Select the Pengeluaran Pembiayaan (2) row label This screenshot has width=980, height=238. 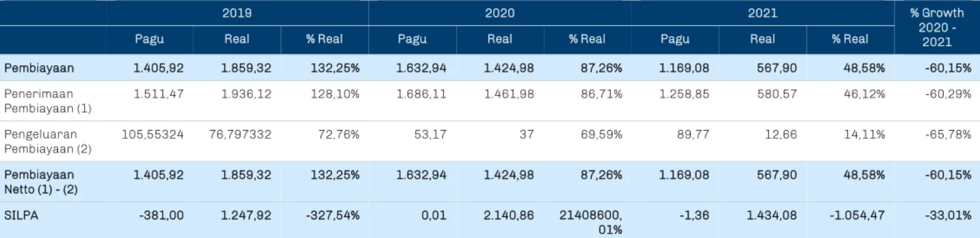(x=48, y=142)
